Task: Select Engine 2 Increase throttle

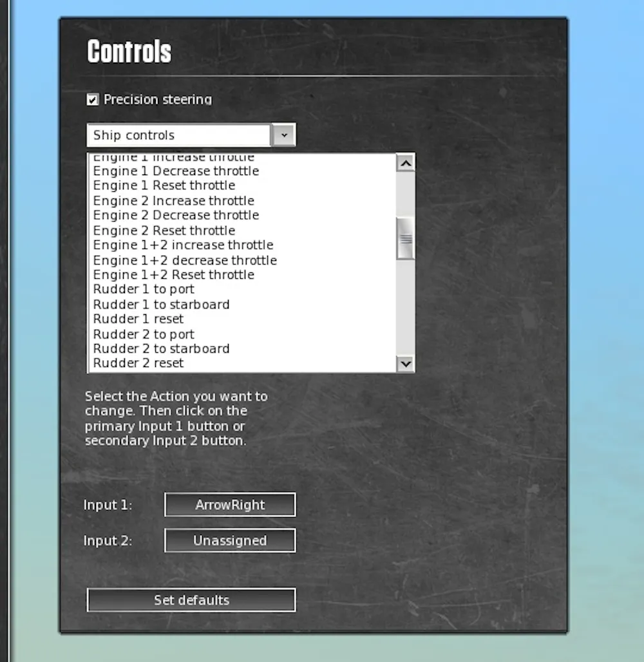Action: tap(243, 200)
